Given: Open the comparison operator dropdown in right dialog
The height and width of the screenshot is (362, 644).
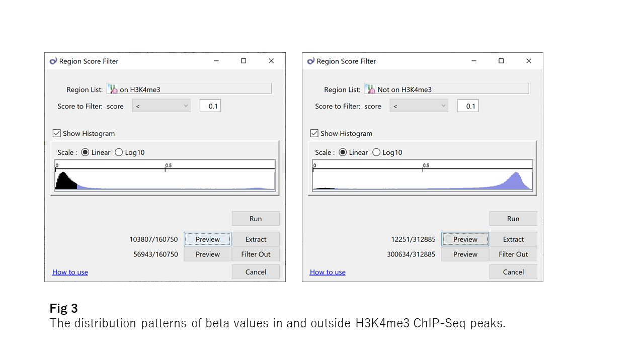Looking at the screenshot, I should click(x=419, y=106).
